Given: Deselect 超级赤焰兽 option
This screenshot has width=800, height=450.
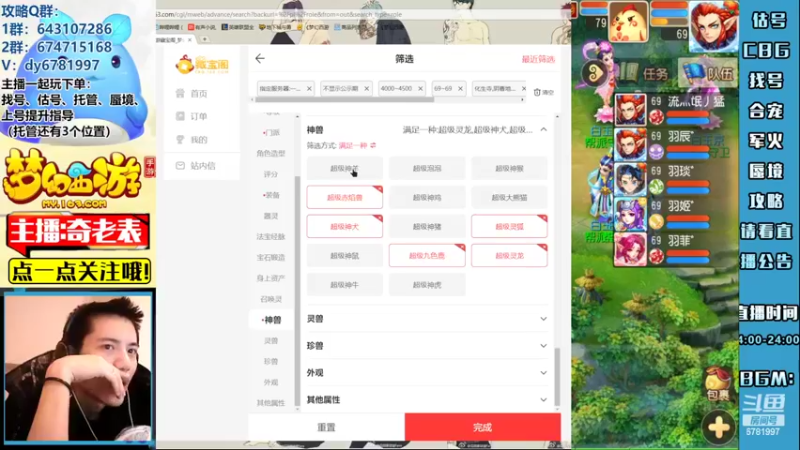Looking at the screenshot, I should tap(344, 197).
